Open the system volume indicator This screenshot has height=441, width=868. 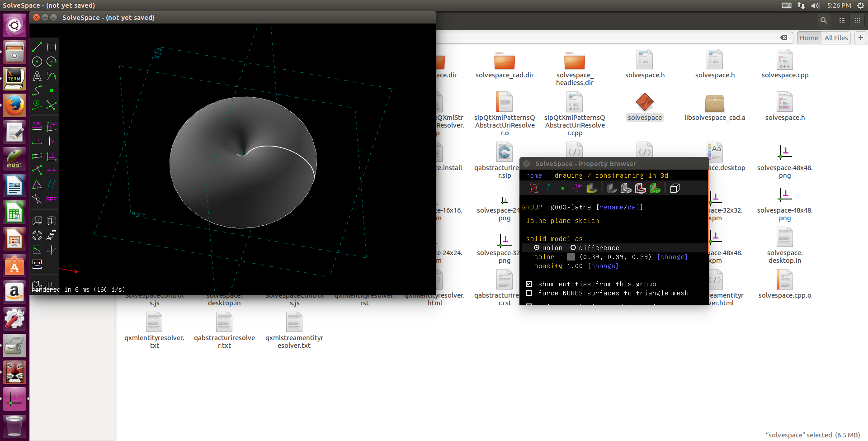pyautogui.click(x=815, y=5)
